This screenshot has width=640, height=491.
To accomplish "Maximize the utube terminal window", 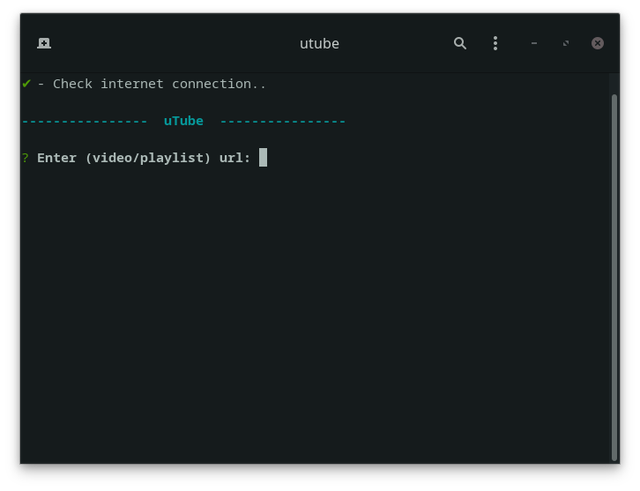I will (x=566, y=43).
